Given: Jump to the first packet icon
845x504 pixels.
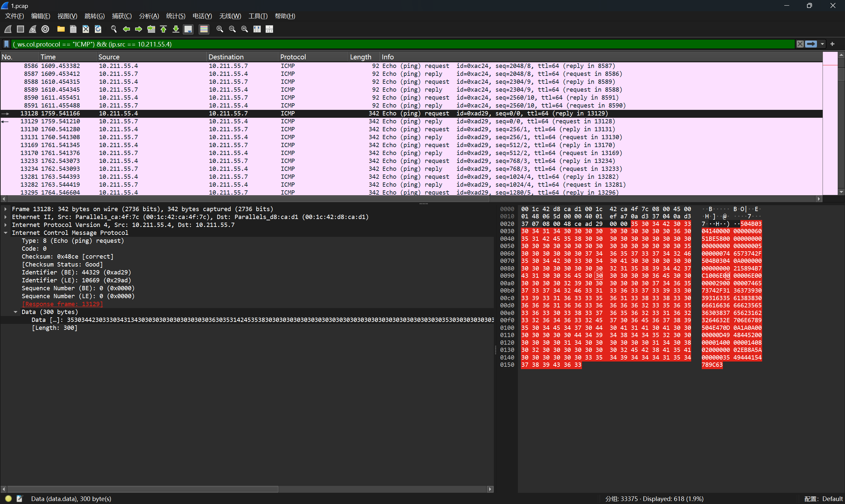Looking at the screenshot, I should pyautogui.click(x=163, y=29).
